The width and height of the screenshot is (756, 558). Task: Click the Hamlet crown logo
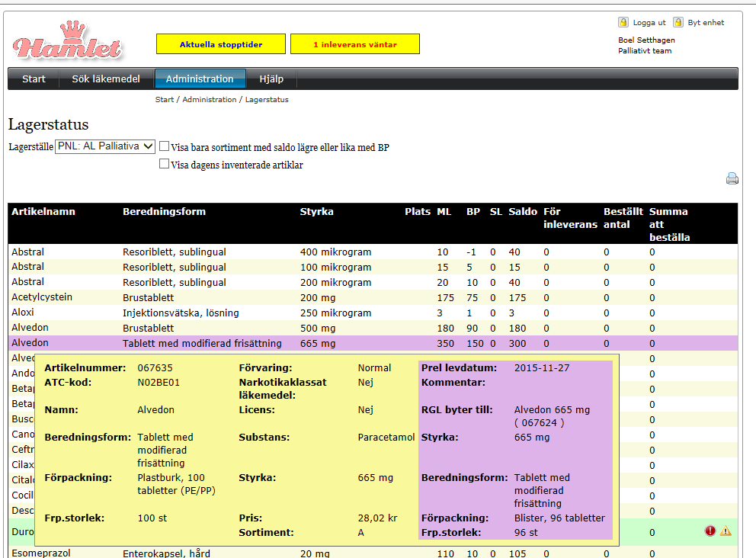pyautogui.click(x=68, y=41)
